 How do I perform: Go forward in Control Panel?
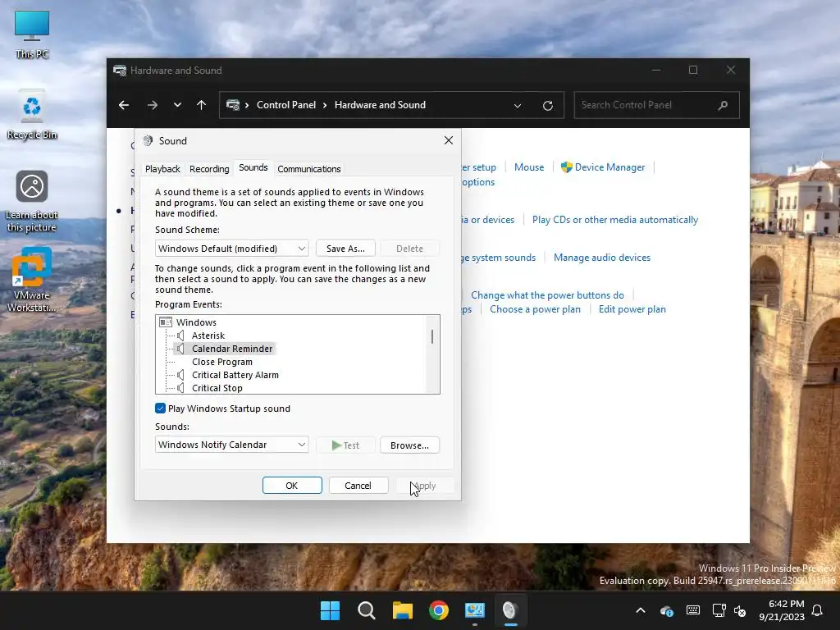[x=152, y=105]
